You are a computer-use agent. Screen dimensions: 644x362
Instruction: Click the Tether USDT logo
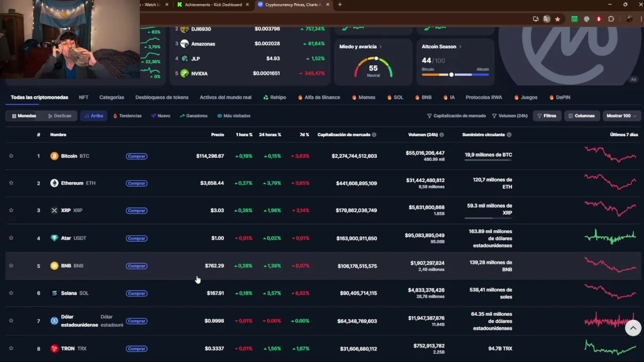(x=54, y=238)
